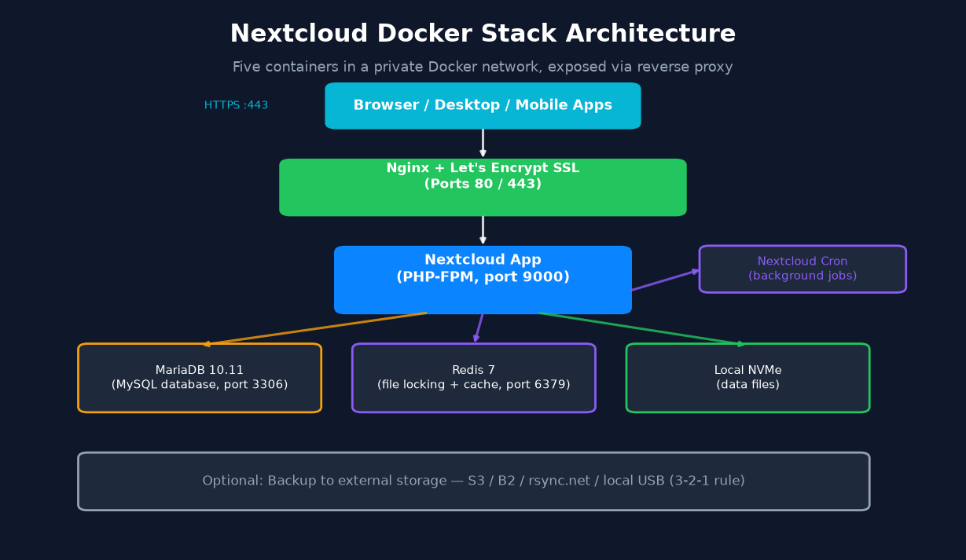Select the Nginx + Let's Encrypt SSL box
This screenshot has height=560, width=966.
tap(483, 188)
